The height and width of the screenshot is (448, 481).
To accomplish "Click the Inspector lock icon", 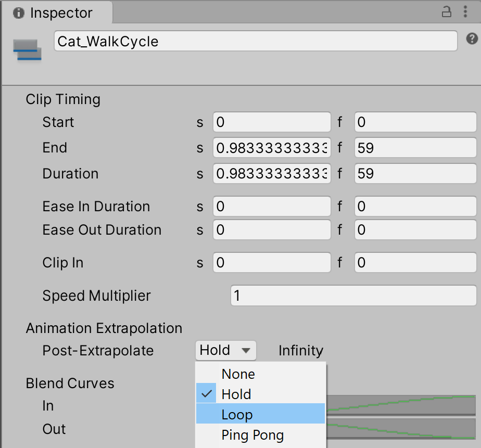I will [446, 12].
